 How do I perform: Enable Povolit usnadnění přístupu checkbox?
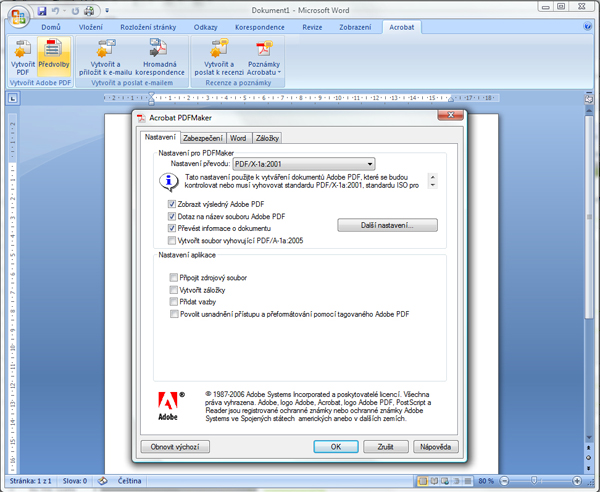[x=174, y=314]
